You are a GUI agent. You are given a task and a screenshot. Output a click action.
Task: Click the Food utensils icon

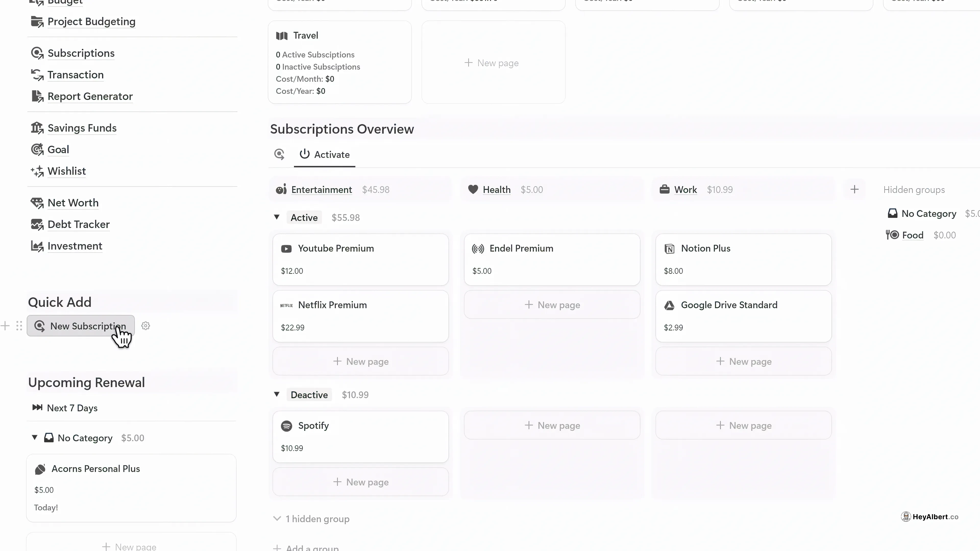pos(892,235)
